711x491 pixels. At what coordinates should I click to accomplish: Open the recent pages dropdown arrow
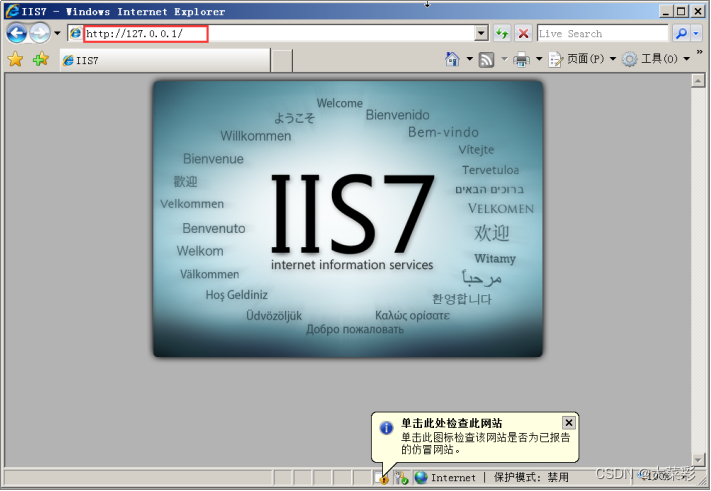57,33
